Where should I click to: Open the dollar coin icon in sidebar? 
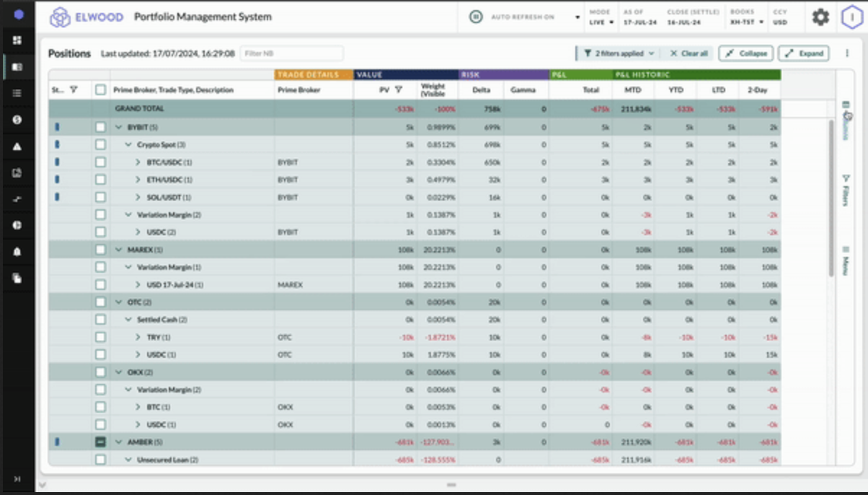coord(17,120)
